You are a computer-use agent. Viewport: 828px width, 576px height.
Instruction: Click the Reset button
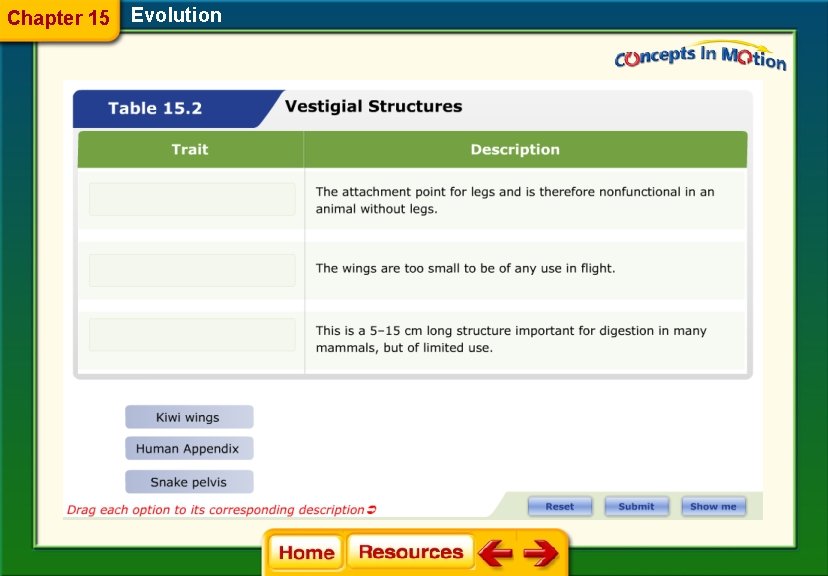[560, 506]
